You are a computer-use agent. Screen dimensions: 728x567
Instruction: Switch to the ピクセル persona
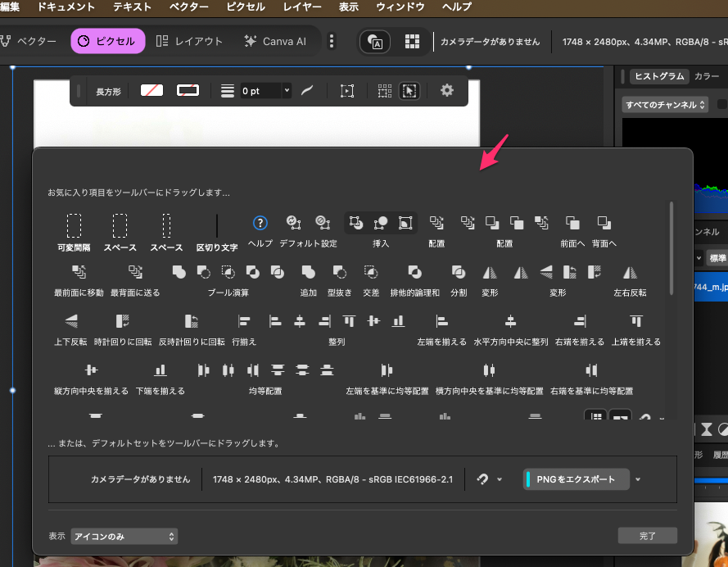tap(107, 41)
